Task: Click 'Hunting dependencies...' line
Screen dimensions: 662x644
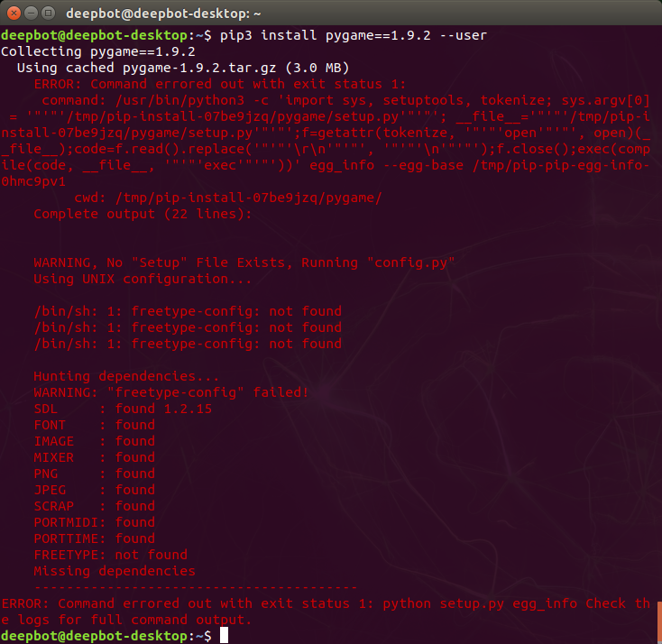Action: tap(126, 376)
